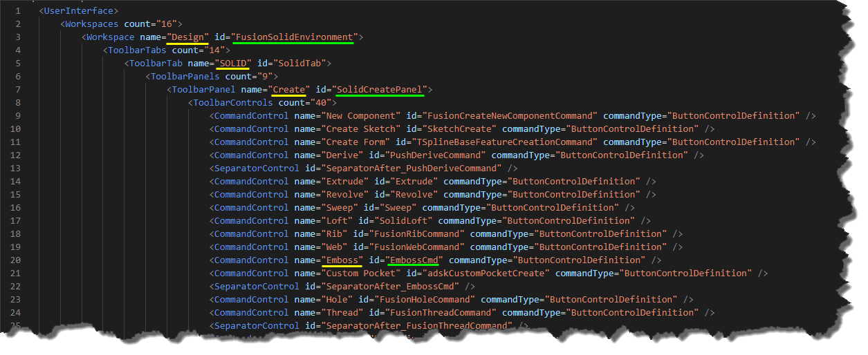868x355 pixels.
Task: Click line number 1 in gutter
Action: coord(19,10)
